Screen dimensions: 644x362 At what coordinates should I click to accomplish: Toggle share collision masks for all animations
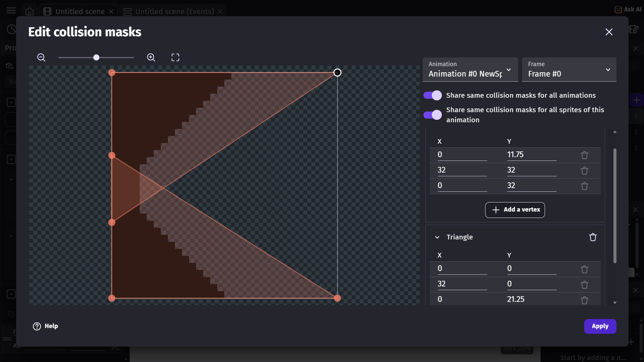coord(432,95)
